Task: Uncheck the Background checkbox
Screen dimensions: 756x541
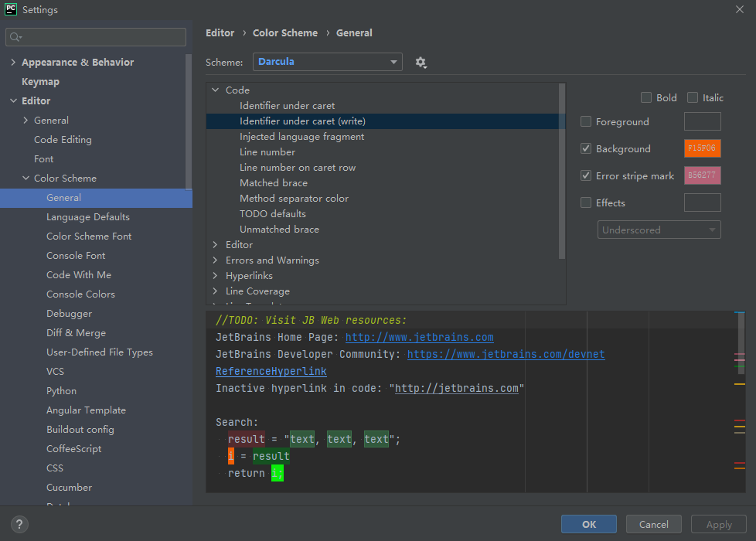Action: (x=586, y=148)
